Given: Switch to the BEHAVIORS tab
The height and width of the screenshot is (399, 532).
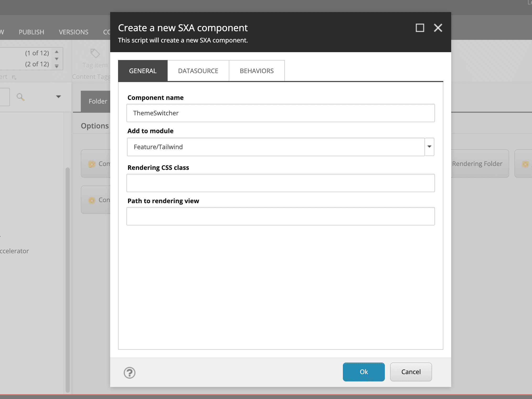Looking at the screenshot, I should (x=257, y=71).
